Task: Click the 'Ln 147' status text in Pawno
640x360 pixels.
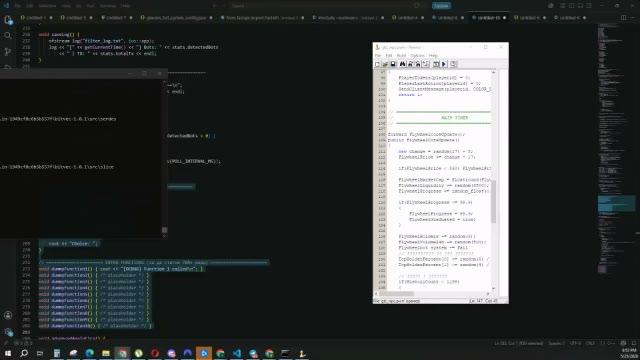Action: 476,301
